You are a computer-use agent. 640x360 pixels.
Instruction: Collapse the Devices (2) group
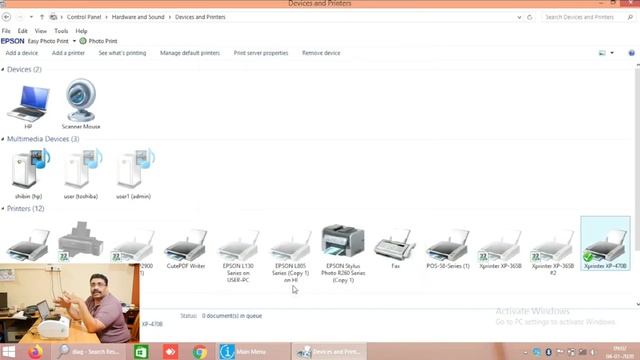(x=3, y=70)
